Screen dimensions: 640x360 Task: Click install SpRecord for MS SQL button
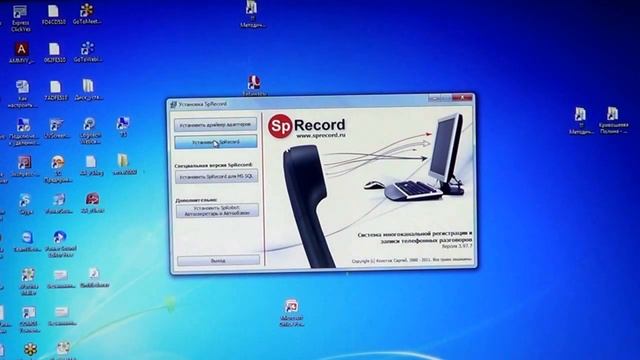(217, 177)
